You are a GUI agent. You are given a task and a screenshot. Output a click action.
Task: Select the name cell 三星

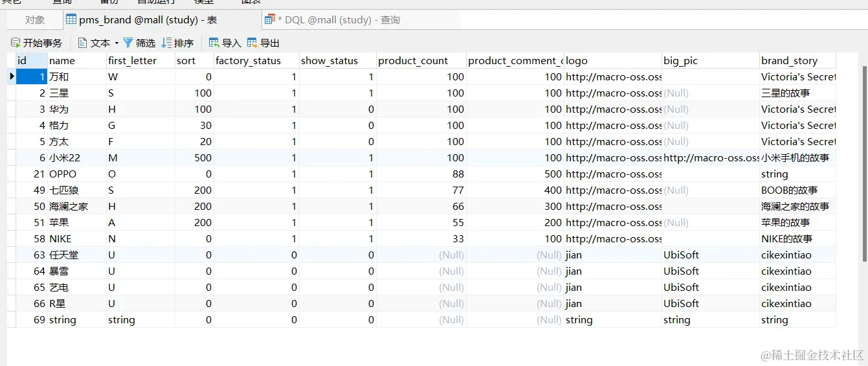point(77,93)
